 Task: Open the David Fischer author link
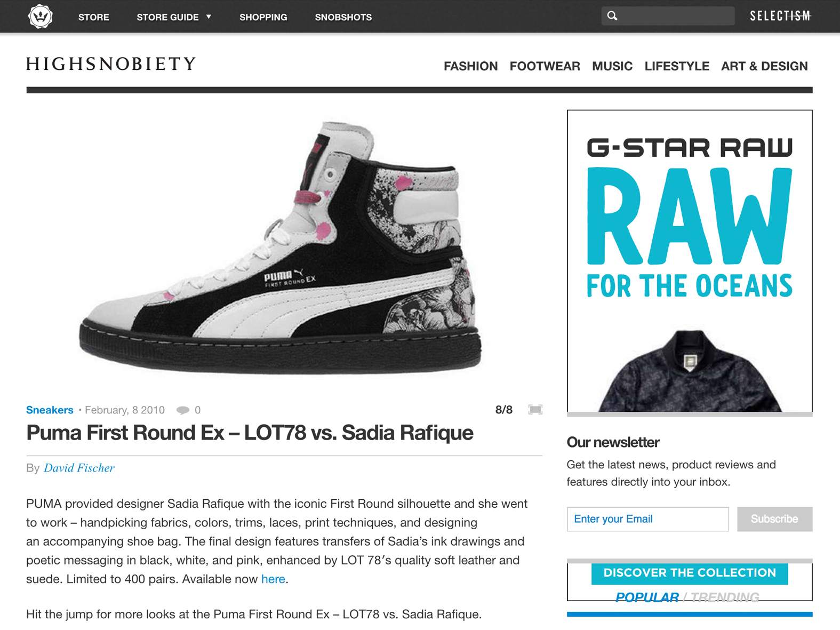click(x=79, y=468)
